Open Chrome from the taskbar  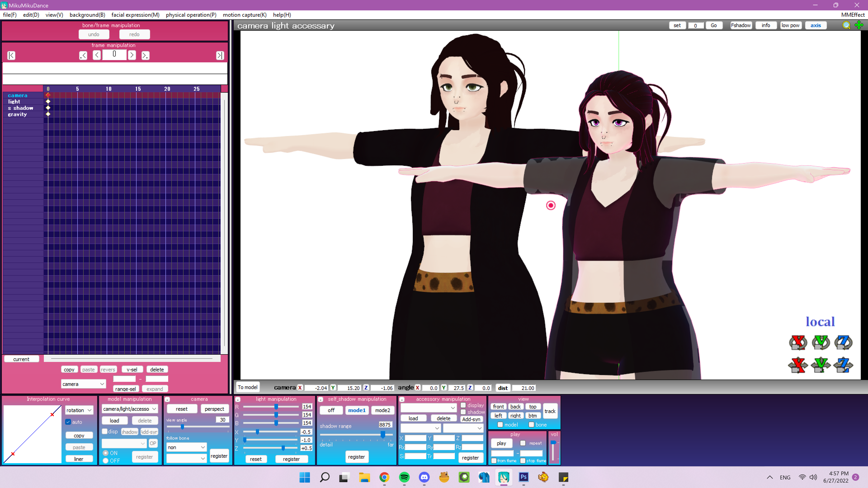coord(384,477)
